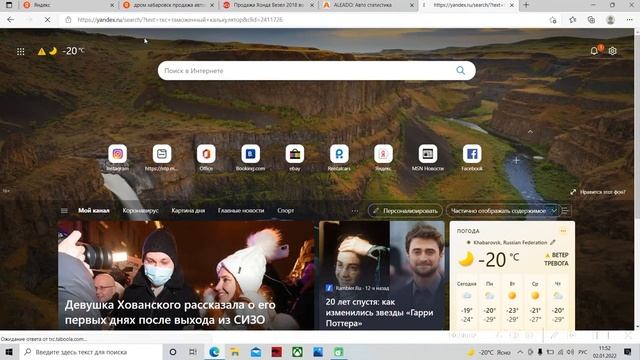
Task: Show hidden system tray icons chevron
Action: tap(520, 352)
